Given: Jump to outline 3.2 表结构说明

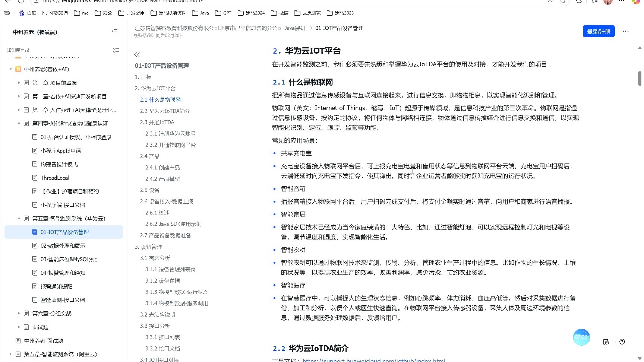Looking at the screenshot, I should pos(158,315).
